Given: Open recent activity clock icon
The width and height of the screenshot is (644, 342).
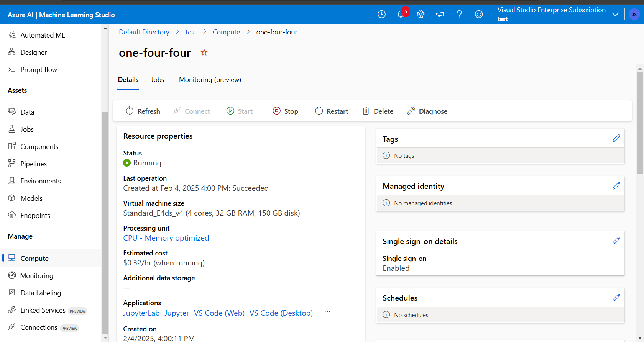Looking at the screenshot, I should (x=381, y=14).
